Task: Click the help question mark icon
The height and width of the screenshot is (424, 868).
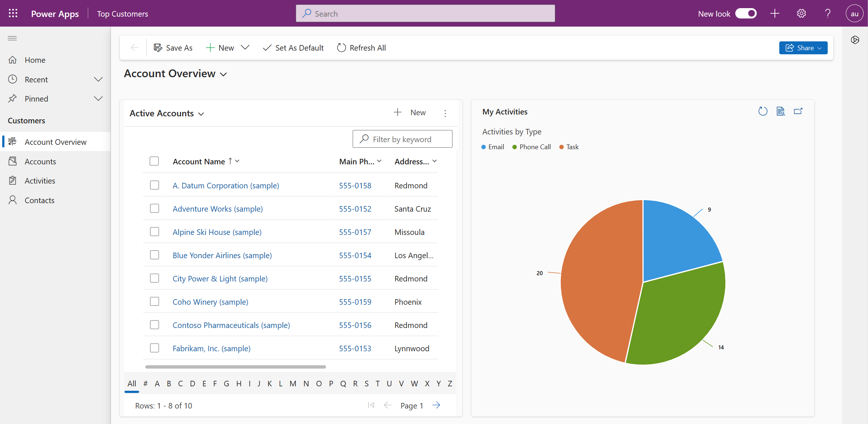Action: point(828,13)
